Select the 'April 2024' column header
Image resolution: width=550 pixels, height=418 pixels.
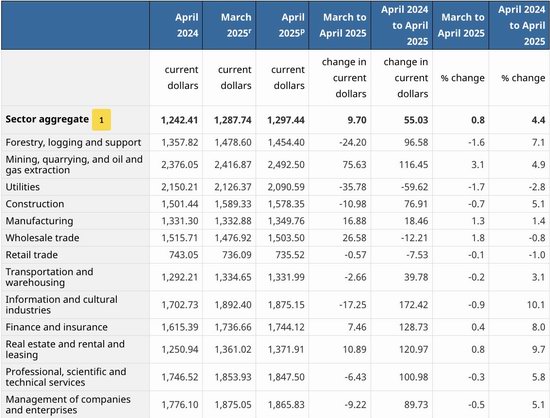pyautogui.click(x=187, y=25)
